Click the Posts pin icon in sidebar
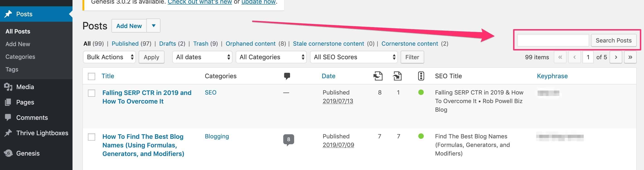The height and width of the screenshot is (170, 644). 8,14
